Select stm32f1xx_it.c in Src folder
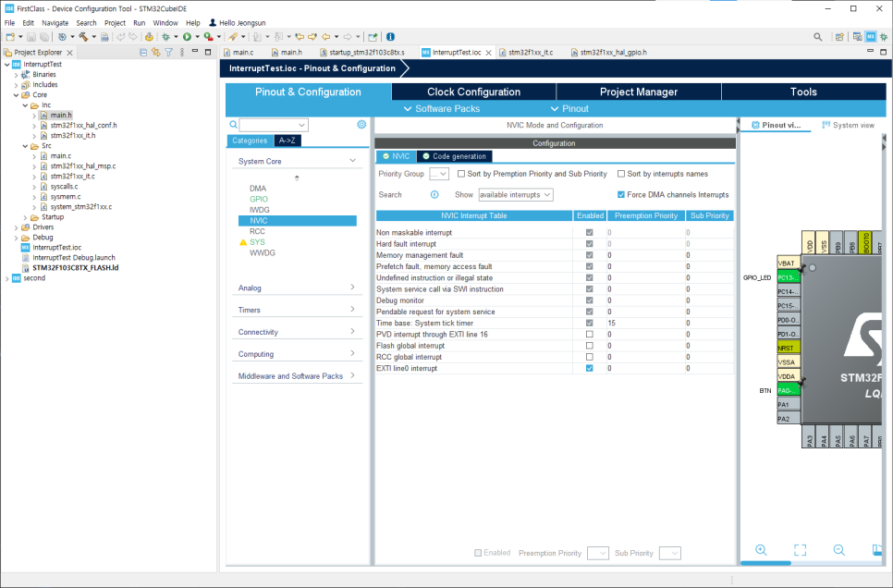 click(73, 176)
